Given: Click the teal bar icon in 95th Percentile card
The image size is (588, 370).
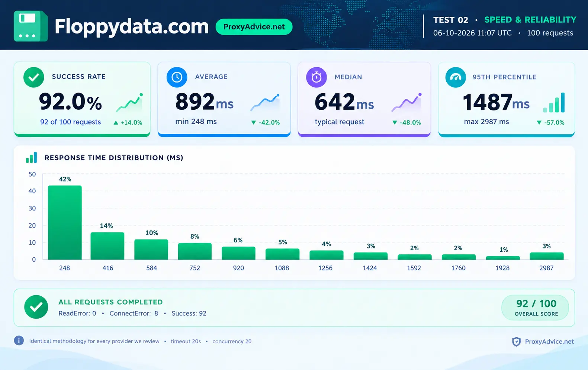Looking at the screenshot, I should 554,103.
